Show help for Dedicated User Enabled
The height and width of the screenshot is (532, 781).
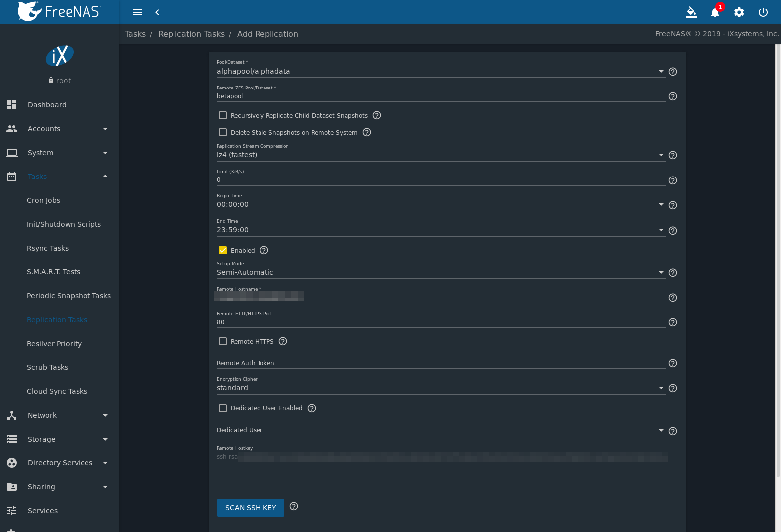coord(312,408)
